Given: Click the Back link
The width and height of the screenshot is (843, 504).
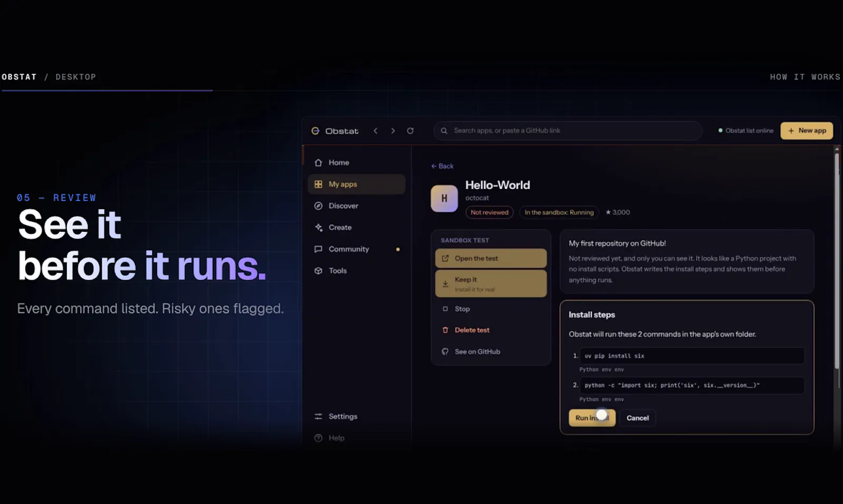Looking at the screenshot, I should tap(442, 166).
